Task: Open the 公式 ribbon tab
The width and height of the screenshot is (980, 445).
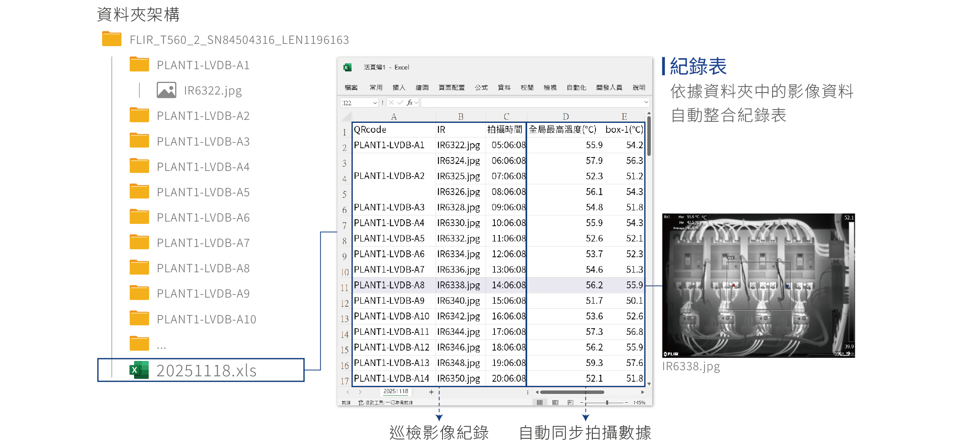Action: tap(481, 88)
